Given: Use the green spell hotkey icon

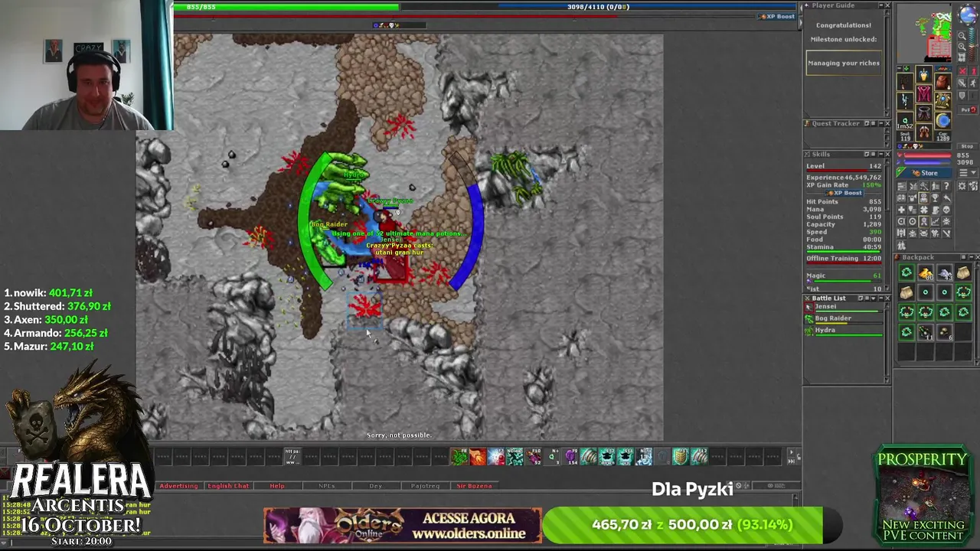Looking at the screenshot, I should (x=459, y=456).
